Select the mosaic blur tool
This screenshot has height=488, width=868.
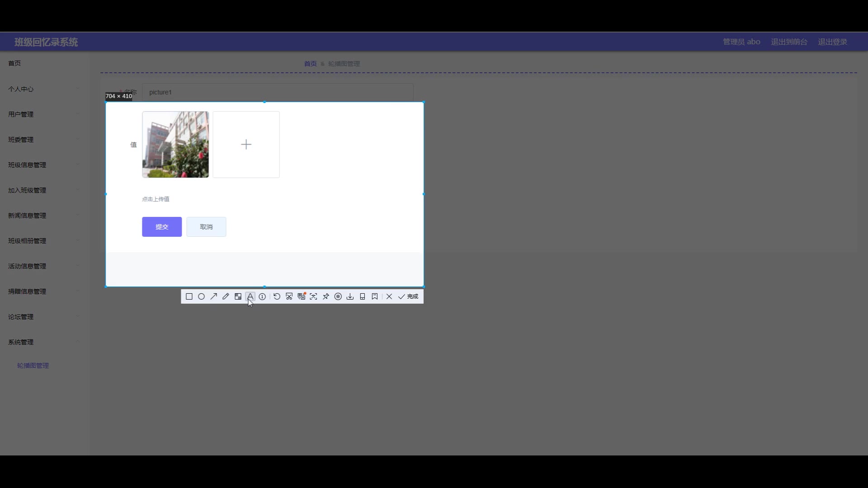pyautogui.click(x=238, y=296)
